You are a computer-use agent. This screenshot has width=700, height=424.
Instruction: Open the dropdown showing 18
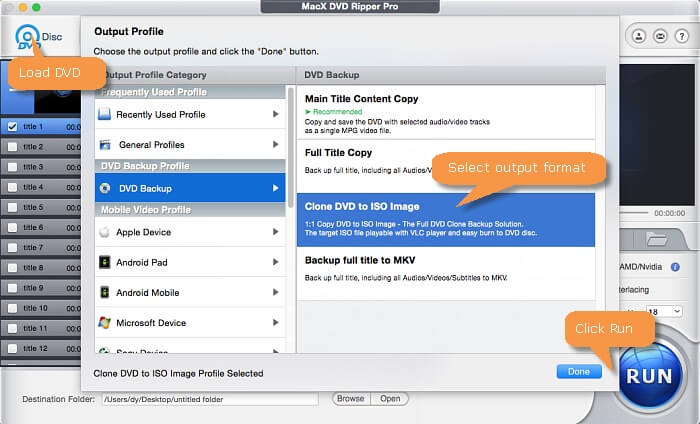(664, 311)
